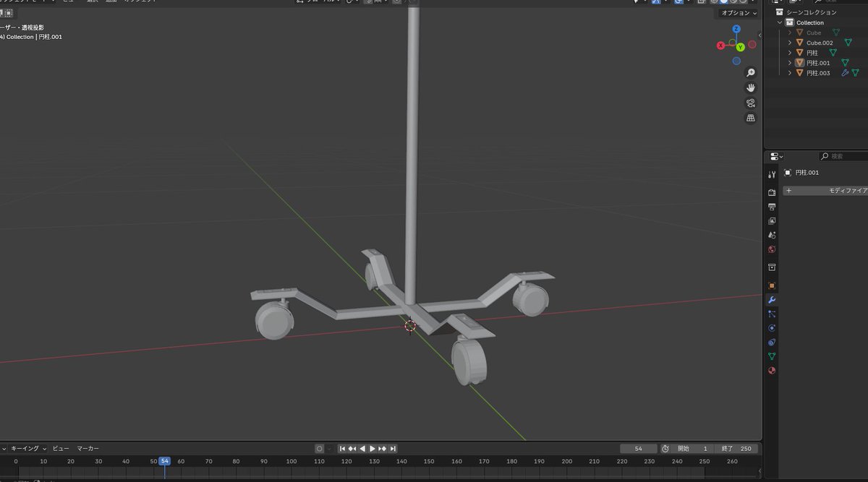
Task: Open the キーイング menu in timeline
Action: click(x=27, y=449)
